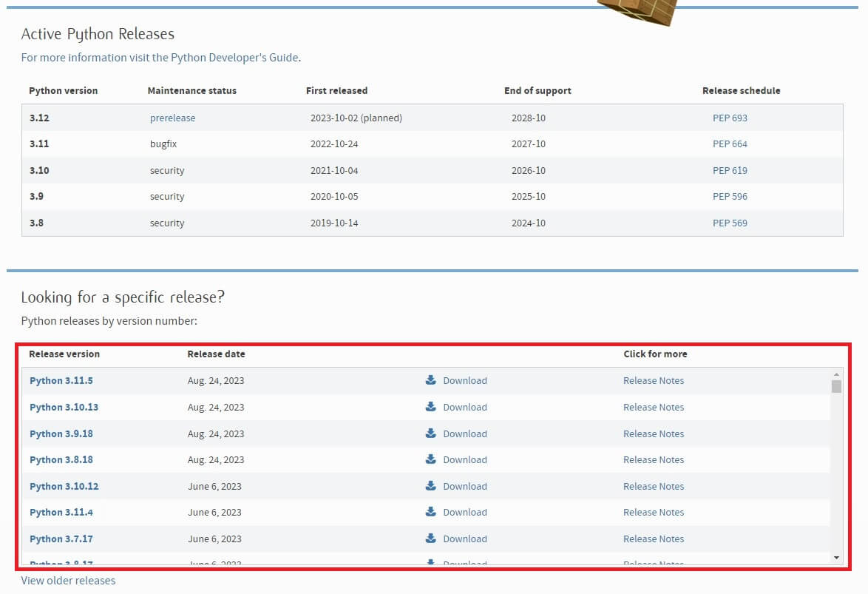Open PEP 596 release schedule

730,197
